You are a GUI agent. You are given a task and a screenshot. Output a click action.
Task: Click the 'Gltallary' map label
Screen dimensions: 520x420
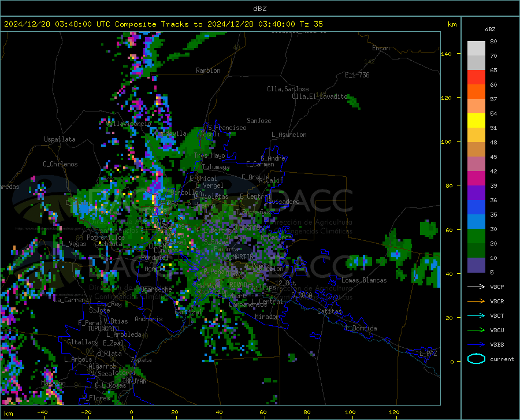click(x=83, y=342)
